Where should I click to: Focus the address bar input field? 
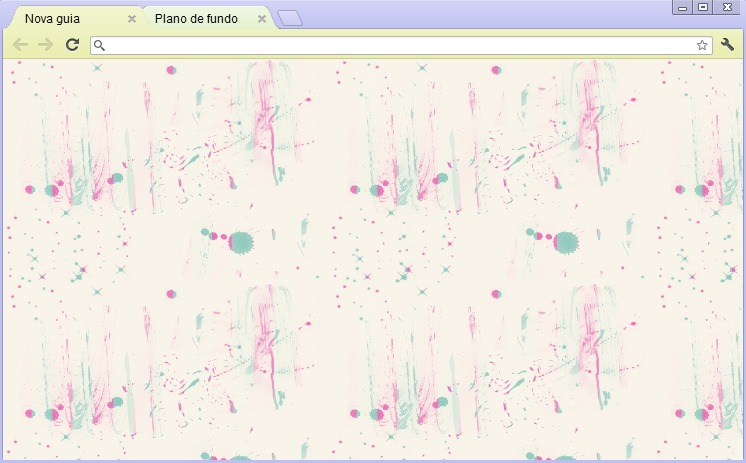pyautogui.click(x=401, y=45)
